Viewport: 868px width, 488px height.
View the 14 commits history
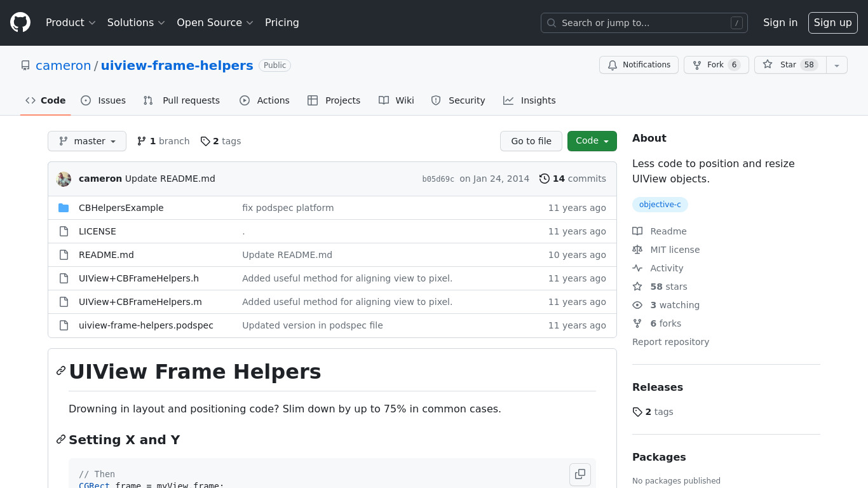pos(573,179)
